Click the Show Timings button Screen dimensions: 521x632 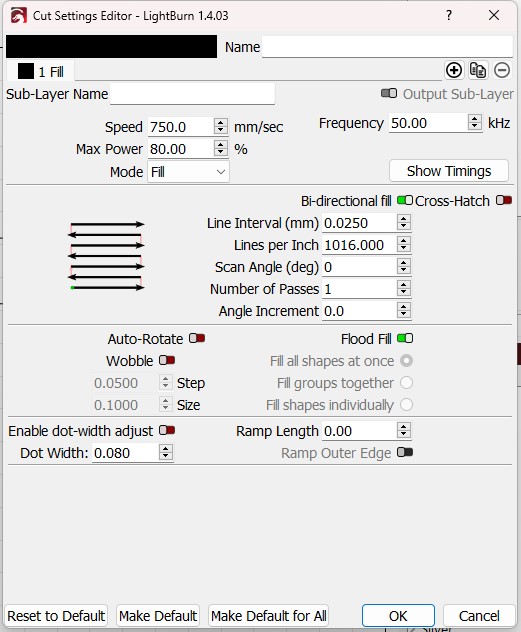coord(449,171)
